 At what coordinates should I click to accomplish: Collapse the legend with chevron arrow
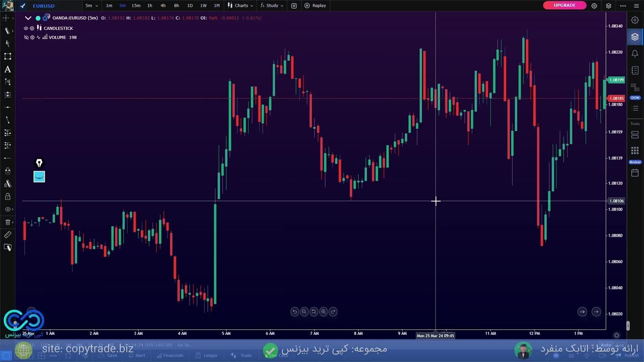[28, 18]
